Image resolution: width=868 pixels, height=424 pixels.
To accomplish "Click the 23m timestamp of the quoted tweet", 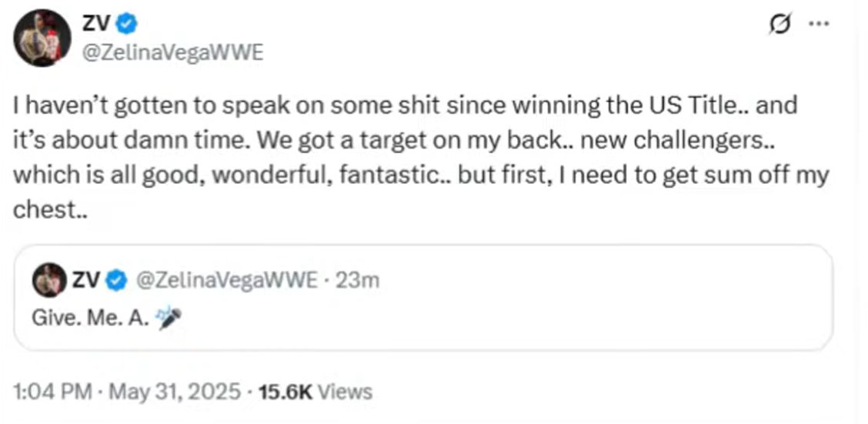I will coord(359,281).
